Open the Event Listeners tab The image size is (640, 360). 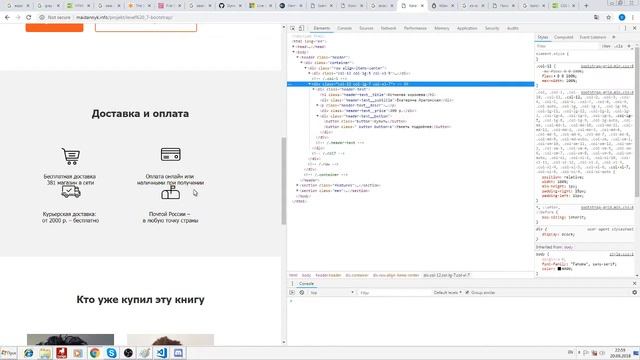[x=593, y=37]
